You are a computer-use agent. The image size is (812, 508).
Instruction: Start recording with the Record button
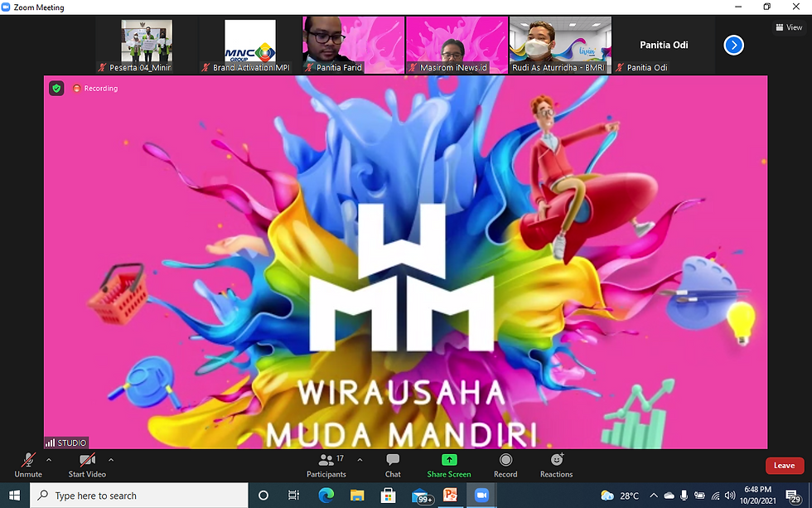tap(505, 466)
